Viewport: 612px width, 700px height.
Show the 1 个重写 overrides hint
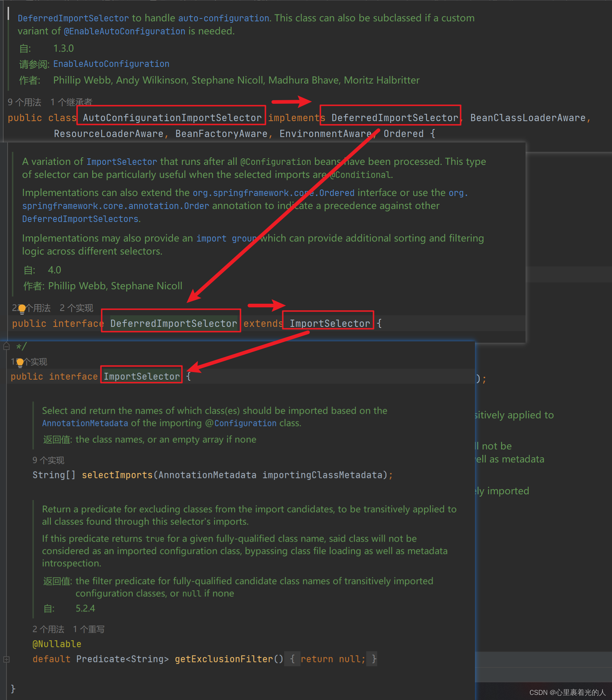coord(89,629)
